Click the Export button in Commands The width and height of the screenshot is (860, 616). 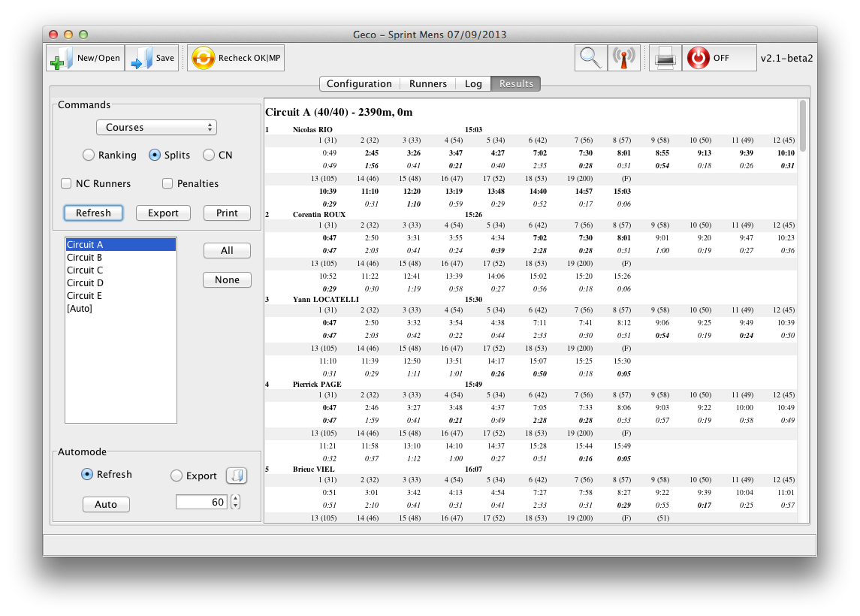[163, 213]
